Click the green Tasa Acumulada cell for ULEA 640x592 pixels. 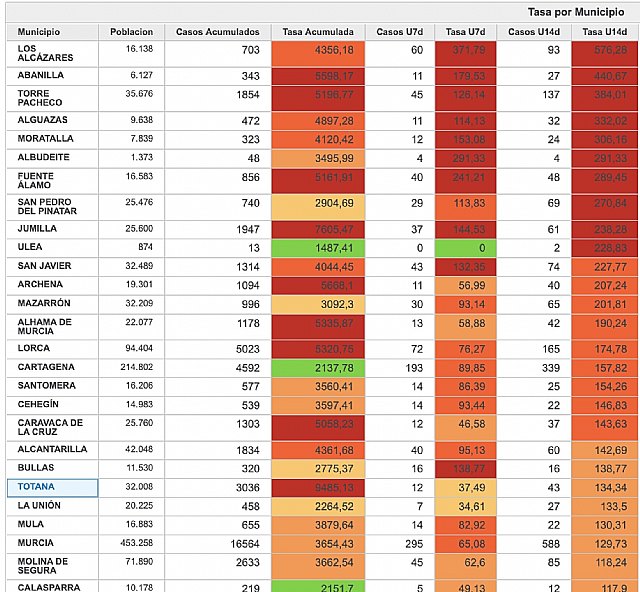tap(317, 247)
